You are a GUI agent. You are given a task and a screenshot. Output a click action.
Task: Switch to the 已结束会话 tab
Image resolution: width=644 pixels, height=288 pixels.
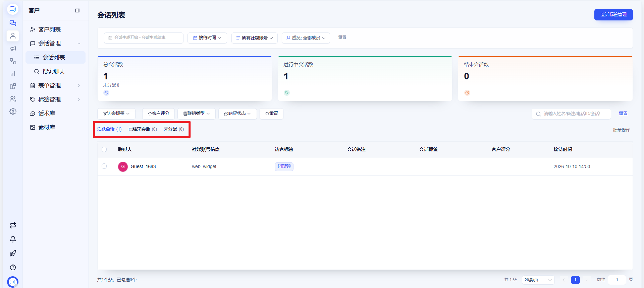(x=143, y=129)
